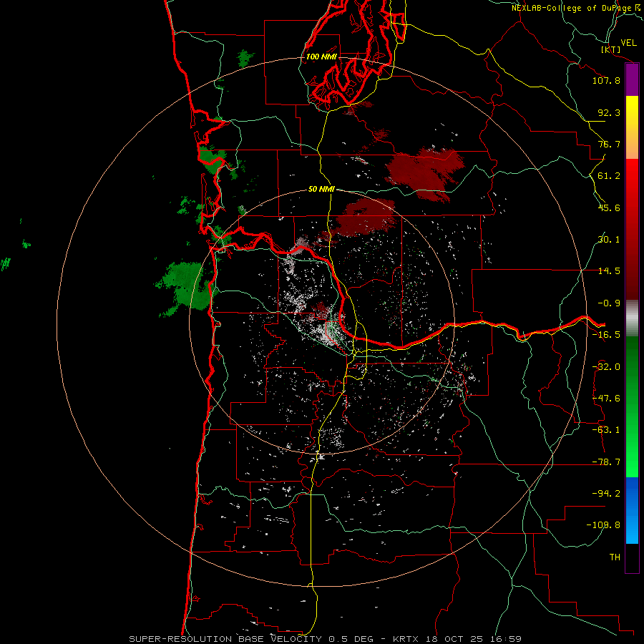Pick the blue segment of the color bar
644x644 pixels.
tap(632, 510)
